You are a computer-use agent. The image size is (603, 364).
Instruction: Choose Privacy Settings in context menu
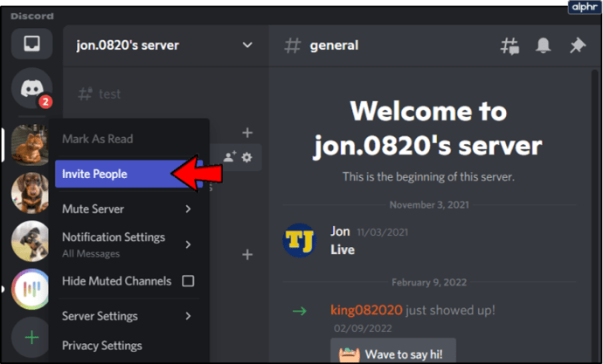(128, 346)
